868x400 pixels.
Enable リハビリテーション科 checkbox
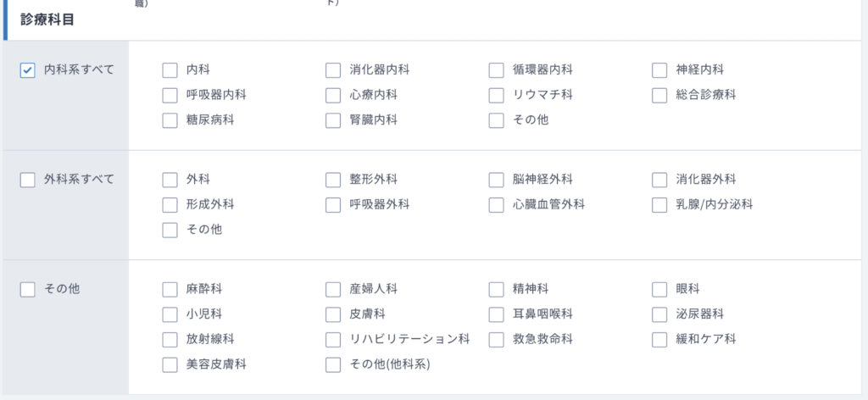[x=333, y=340]
